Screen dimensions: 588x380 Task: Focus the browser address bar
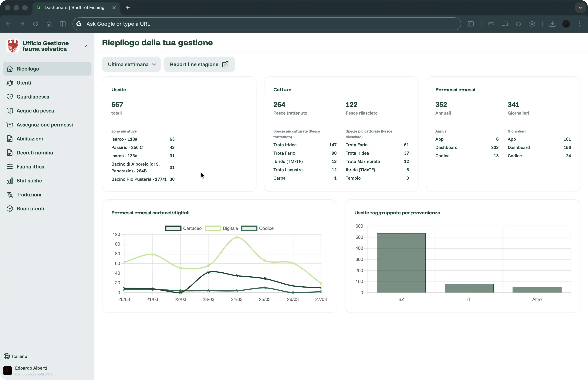(266, 24)
